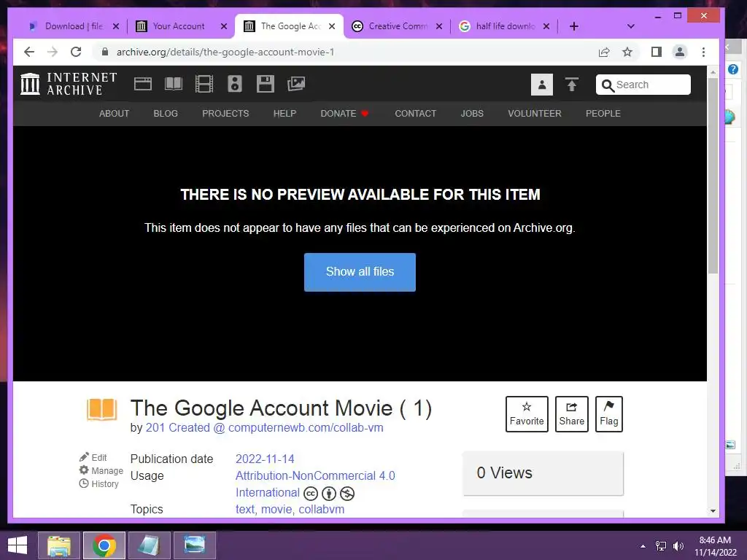View site info via the lock icon
The height and width of the screenshot is (560, 747).
point(105,52)
